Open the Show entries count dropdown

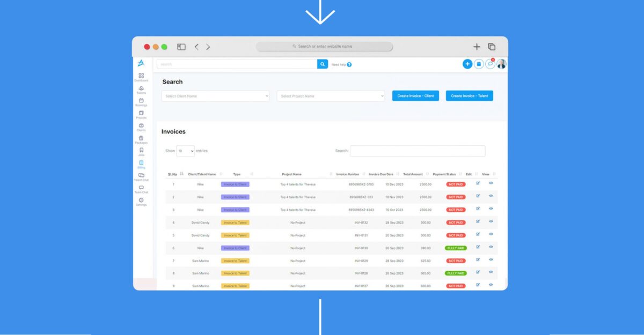click(185, 151)
